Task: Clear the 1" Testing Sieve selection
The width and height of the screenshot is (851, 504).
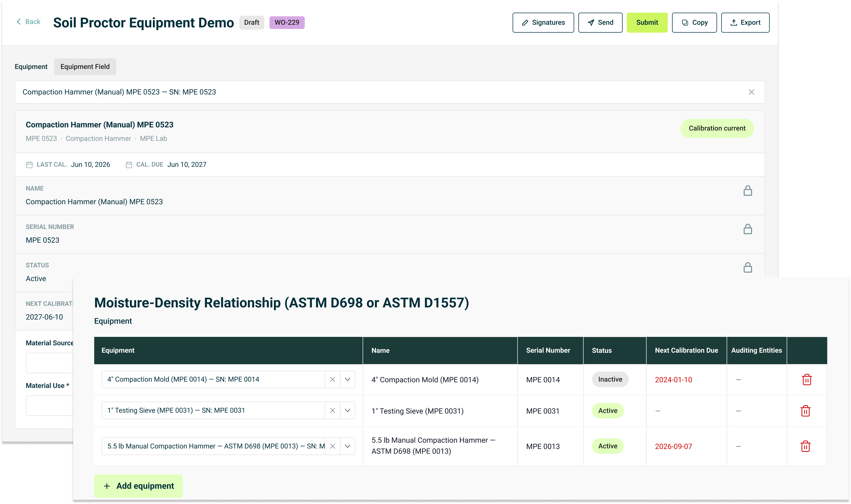Action: (x=332, y=410)
